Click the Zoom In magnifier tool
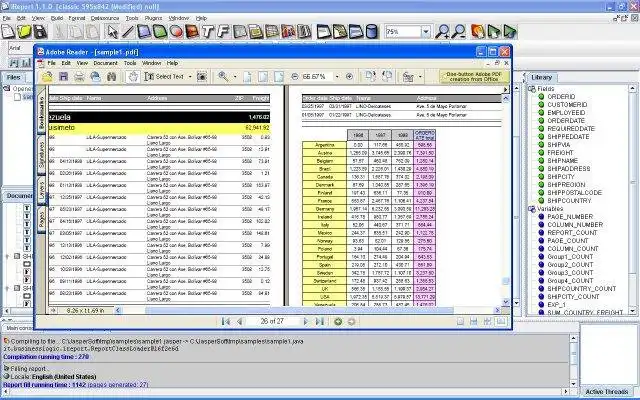 pyautogui.click(x=223, y=76)
